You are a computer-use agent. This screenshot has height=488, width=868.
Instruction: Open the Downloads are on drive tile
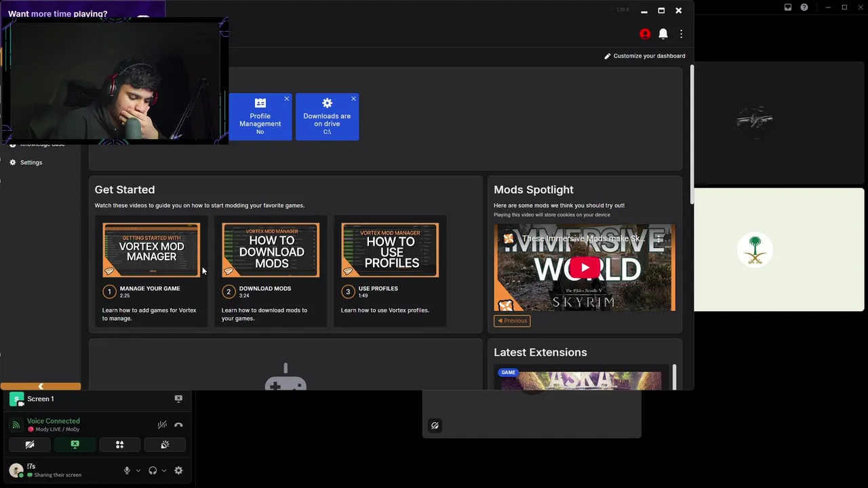[x=327, y=117]
